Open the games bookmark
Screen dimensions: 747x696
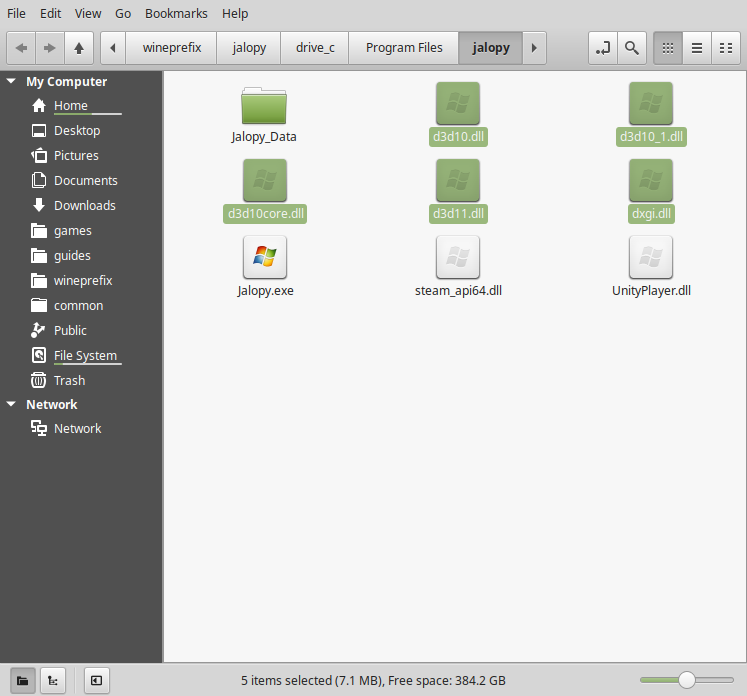[72, 231]
